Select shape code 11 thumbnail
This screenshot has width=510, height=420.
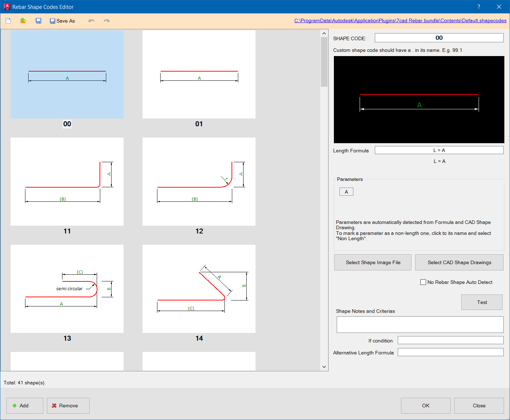[x=67, y=182]
